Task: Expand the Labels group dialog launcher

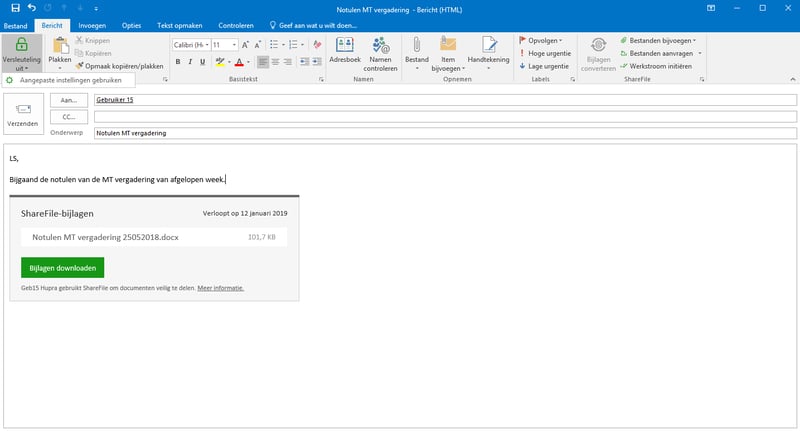Action: pyautogui.click(x=572, y=80)
